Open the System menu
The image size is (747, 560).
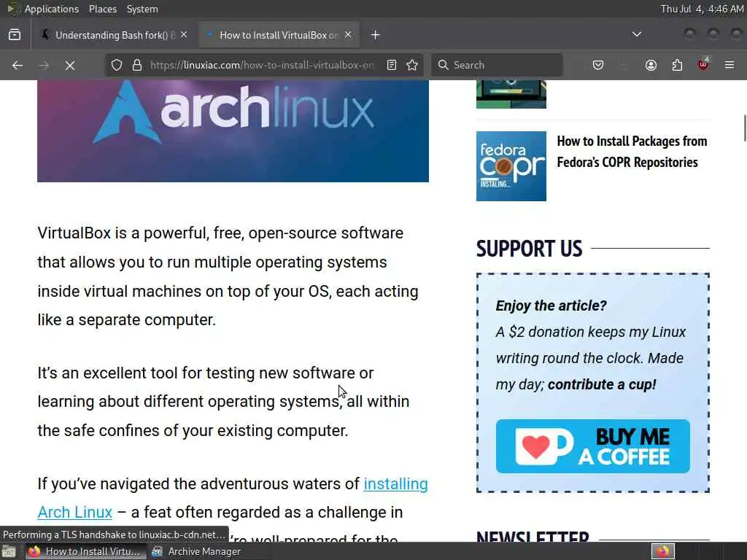click(142, 9)
